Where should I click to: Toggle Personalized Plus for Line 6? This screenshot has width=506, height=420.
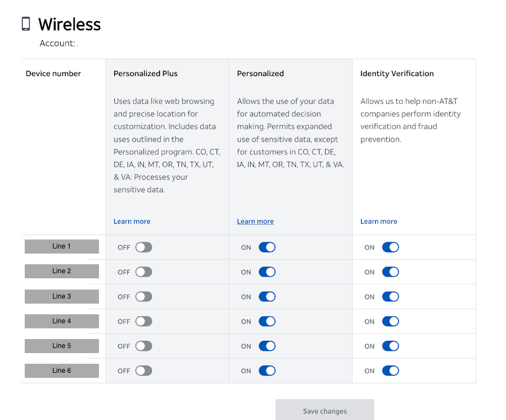tap(143, 371)
